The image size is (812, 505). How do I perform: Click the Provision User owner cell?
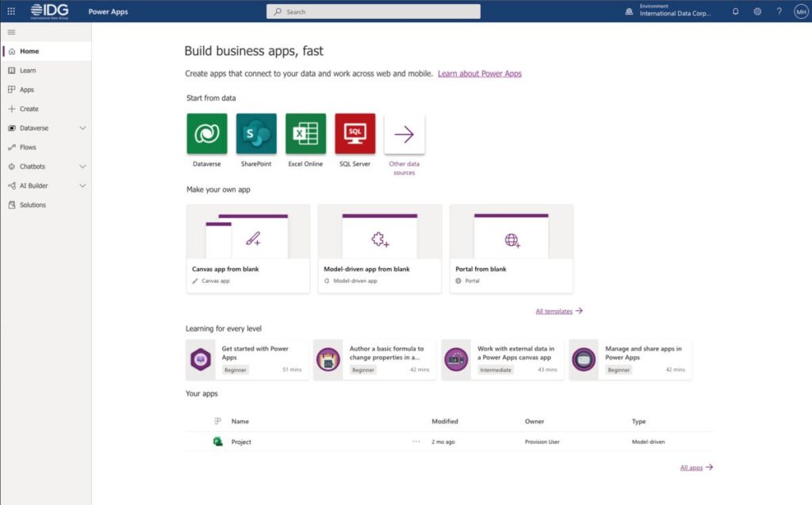pos(542,442)
